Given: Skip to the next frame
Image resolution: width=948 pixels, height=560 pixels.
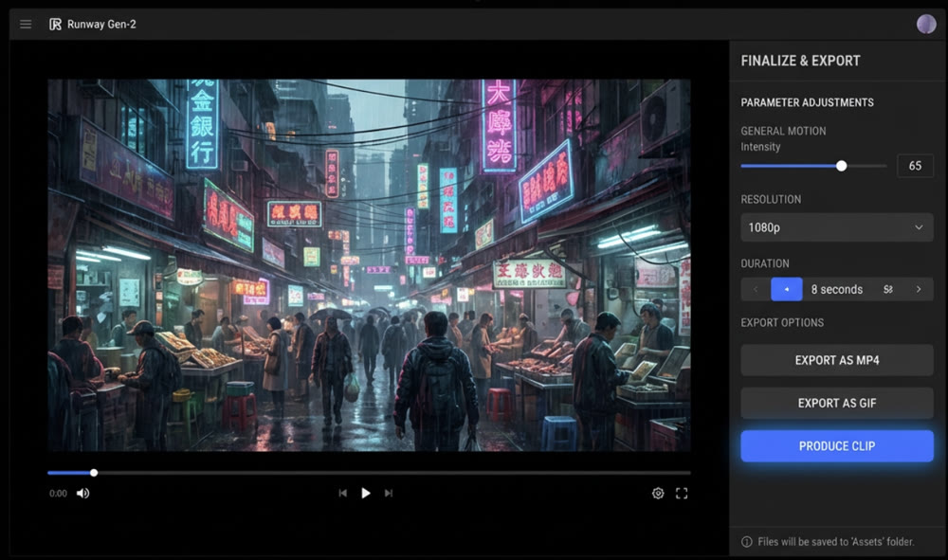Looking at the screenshot, I should (389, 493).
